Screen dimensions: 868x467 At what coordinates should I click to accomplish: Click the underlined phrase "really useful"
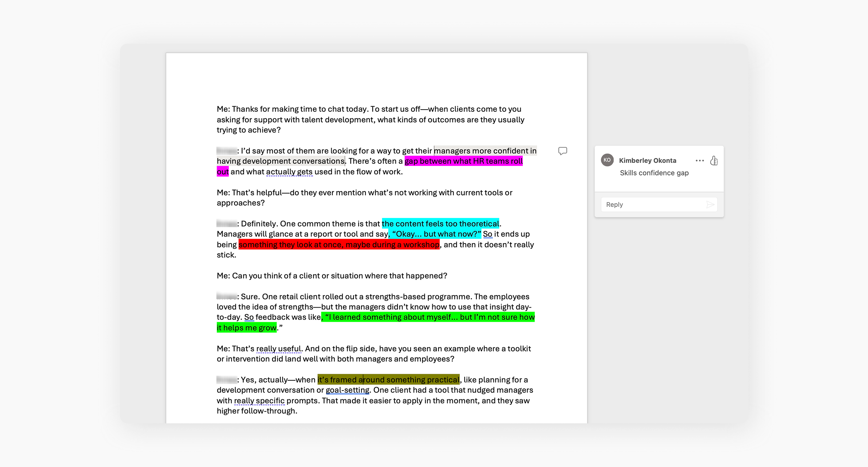click(279, 349)
